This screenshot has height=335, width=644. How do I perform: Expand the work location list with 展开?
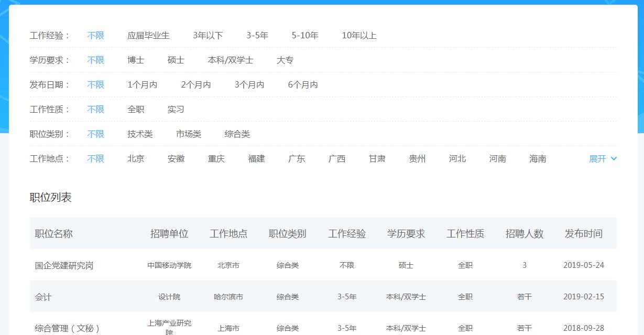(603, 159)
